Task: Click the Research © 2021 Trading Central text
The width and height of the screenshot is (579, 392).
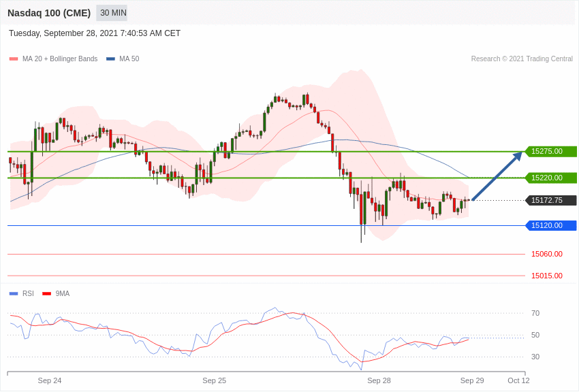Action: point(522,59)
